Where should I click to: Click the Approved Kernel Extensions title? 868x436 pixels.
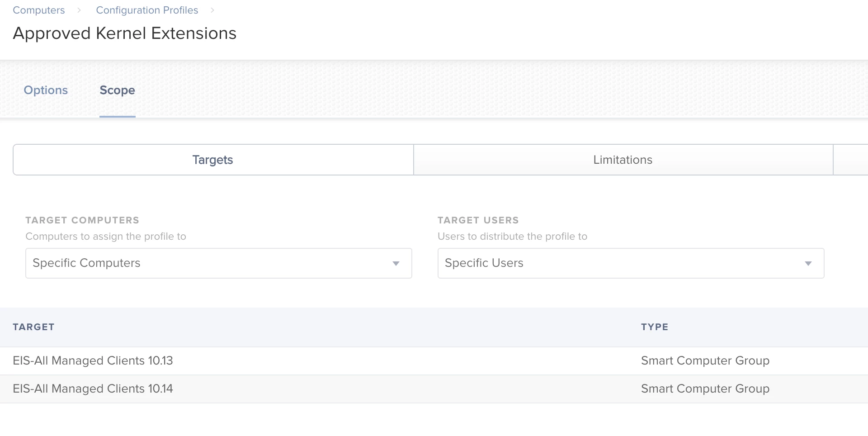pyautogui.click(x=125, y=33)
